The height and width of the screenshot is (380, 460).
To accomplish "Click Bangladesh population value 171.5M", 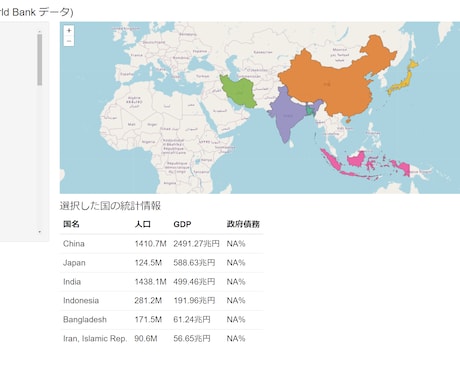I will coord(148,320).
